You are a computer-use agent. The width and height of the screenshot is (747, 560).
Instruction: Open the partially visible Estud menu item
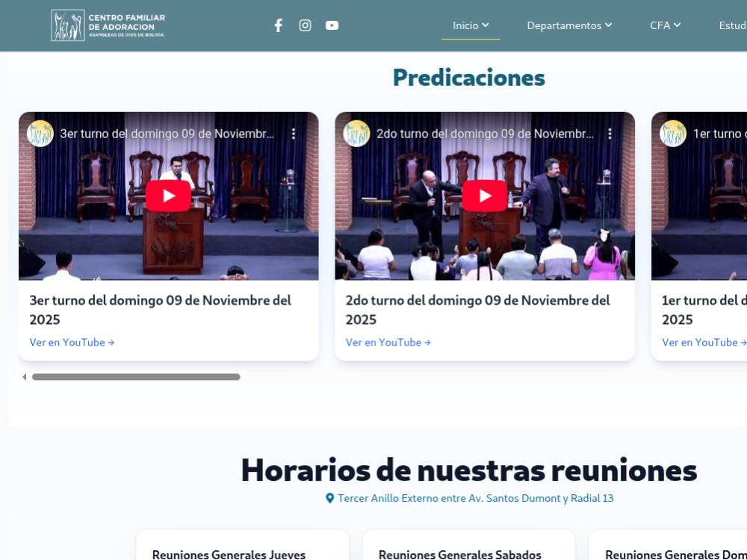point(733,25)
